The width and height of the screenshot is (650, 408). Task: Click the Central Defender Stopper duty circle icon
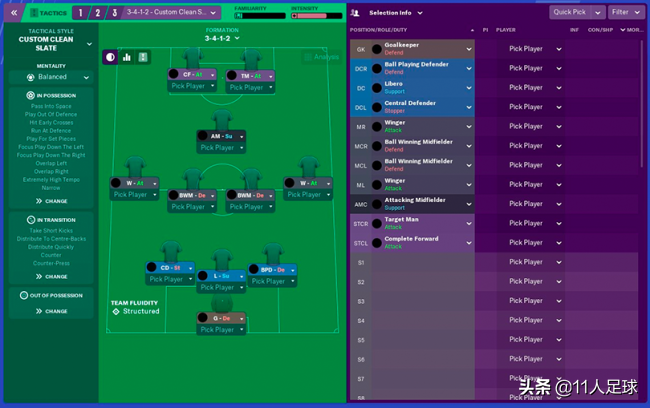(x=377, y=107)
